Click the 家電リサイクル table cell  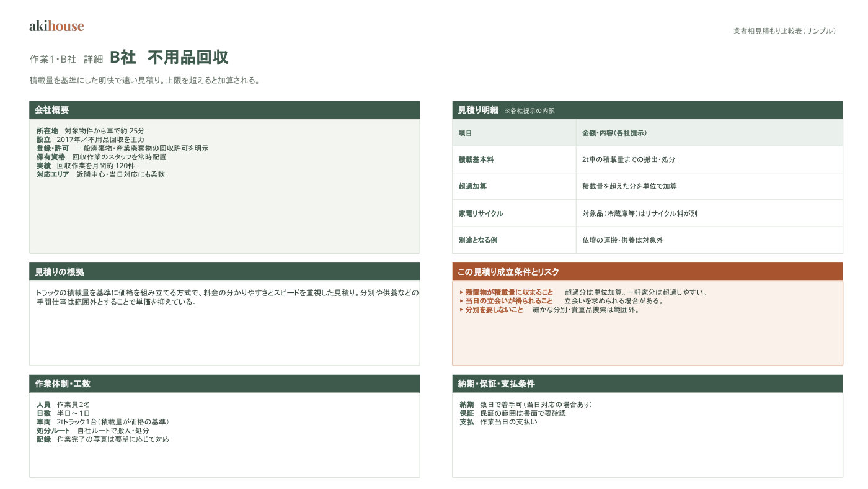coord(514,213)
